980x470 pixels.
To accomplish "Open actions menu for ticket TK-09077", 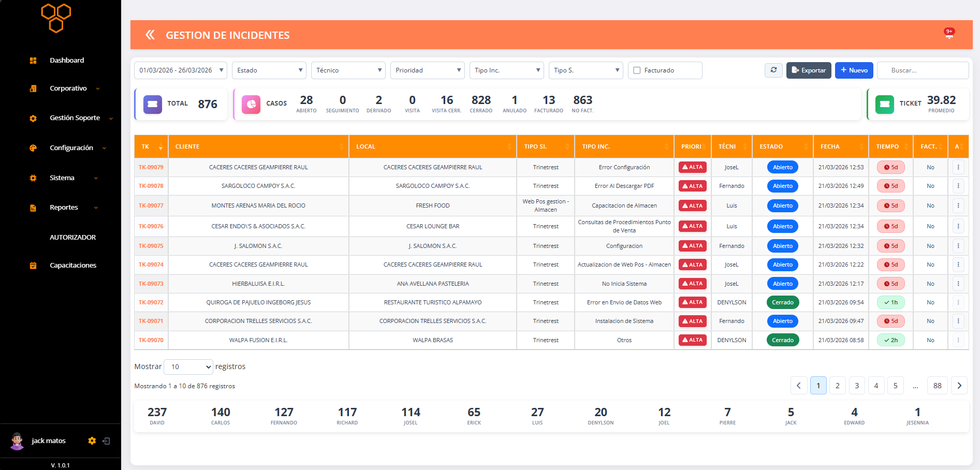I will pos(958,205).
